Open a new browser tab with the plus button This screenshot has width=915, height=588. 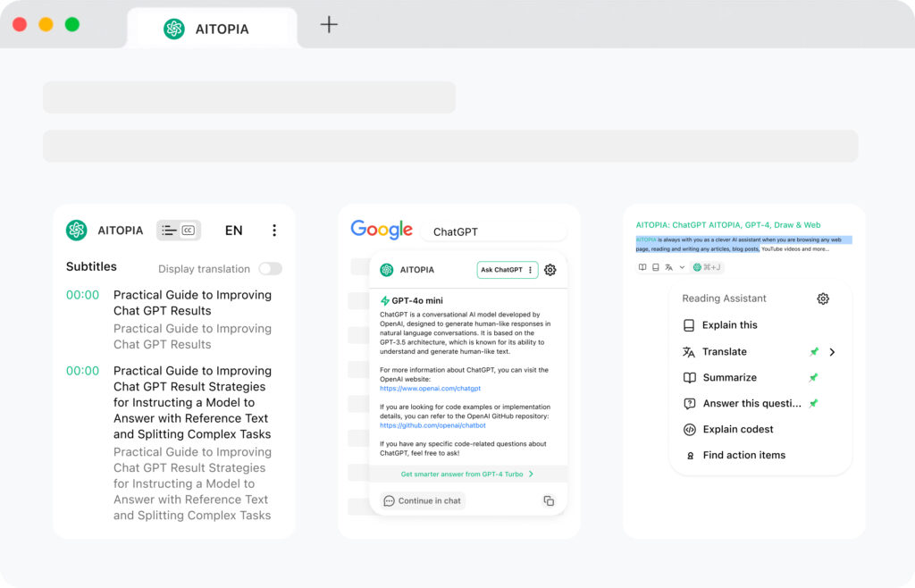pos(329,24)
